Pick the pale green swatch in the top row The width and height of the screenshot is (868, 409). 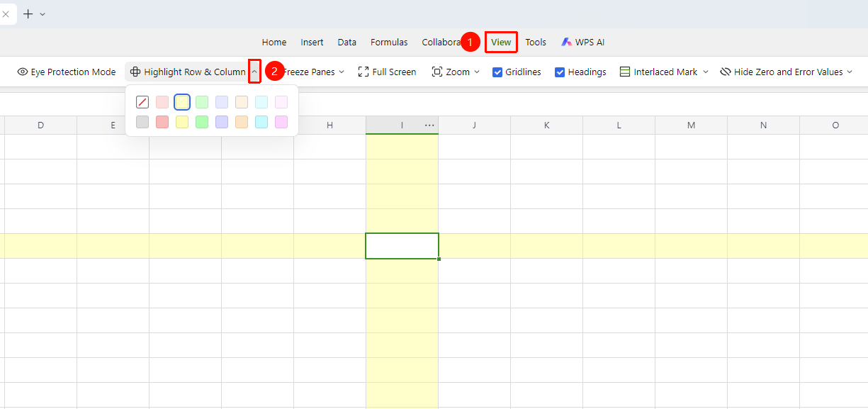point(202,102)
